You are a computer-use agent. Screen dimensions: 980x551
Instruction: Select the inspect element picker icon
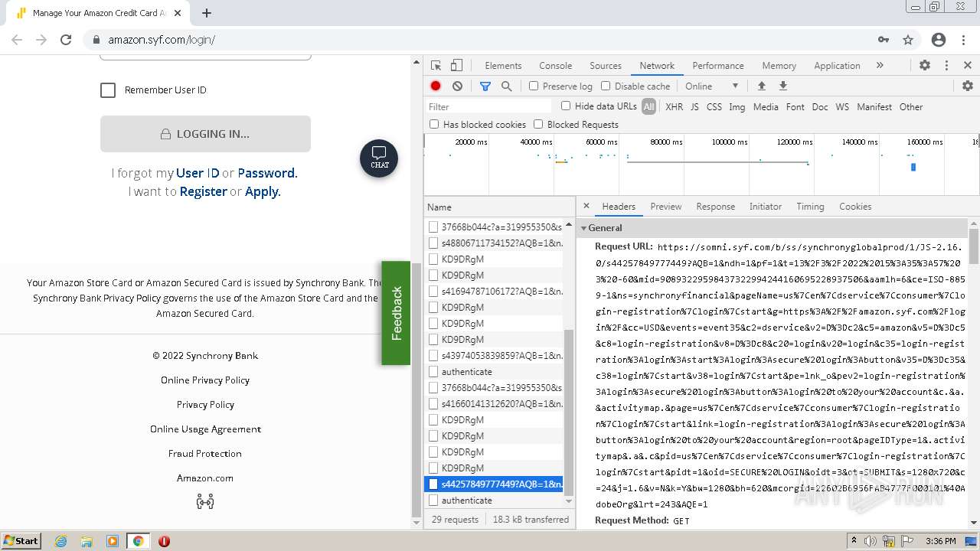[x=436, y=66]
